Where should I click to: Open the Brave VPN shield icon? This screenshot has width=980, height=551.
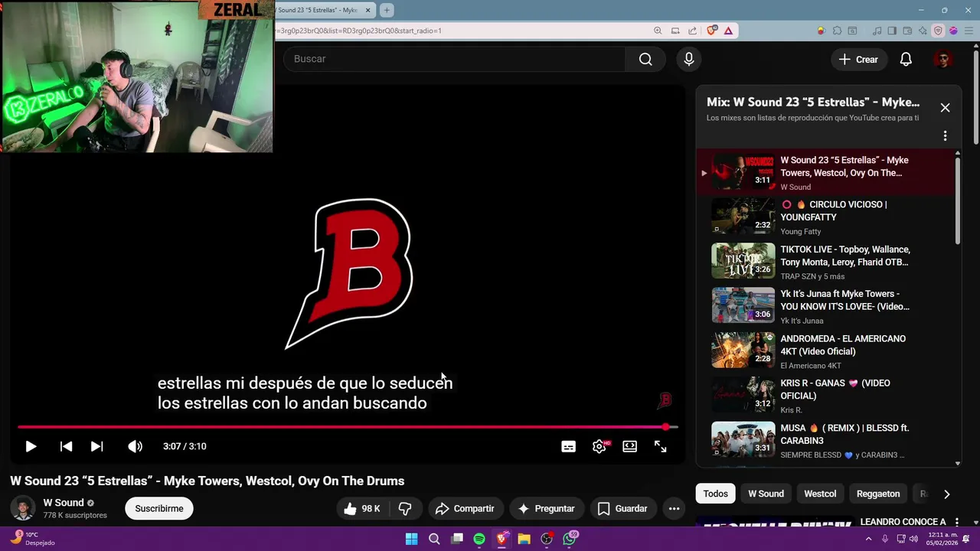pyautogui.click(x=938, y=31)
